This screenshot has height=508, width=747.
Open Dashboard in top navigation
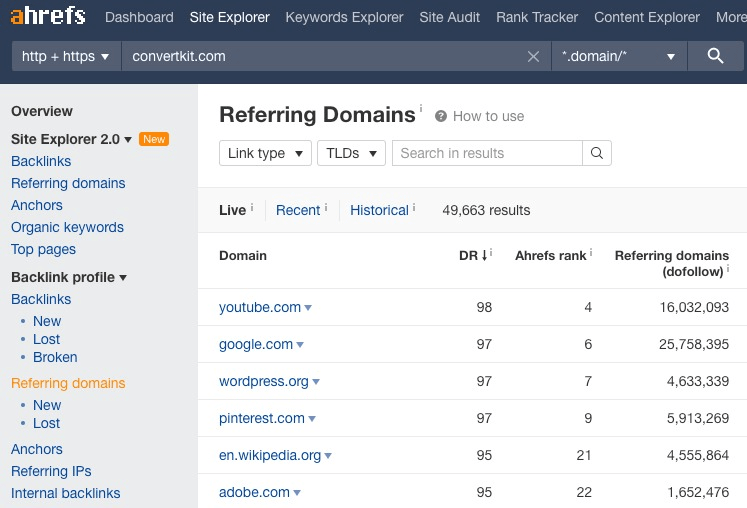[x=139, y=17]
